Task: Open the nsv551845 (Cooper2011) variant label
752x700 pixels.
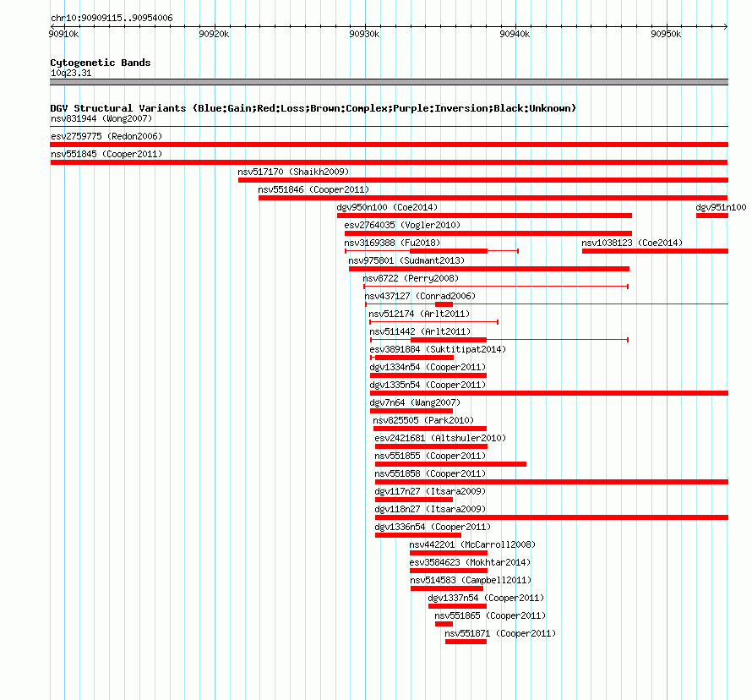Action: click(106, 154)
